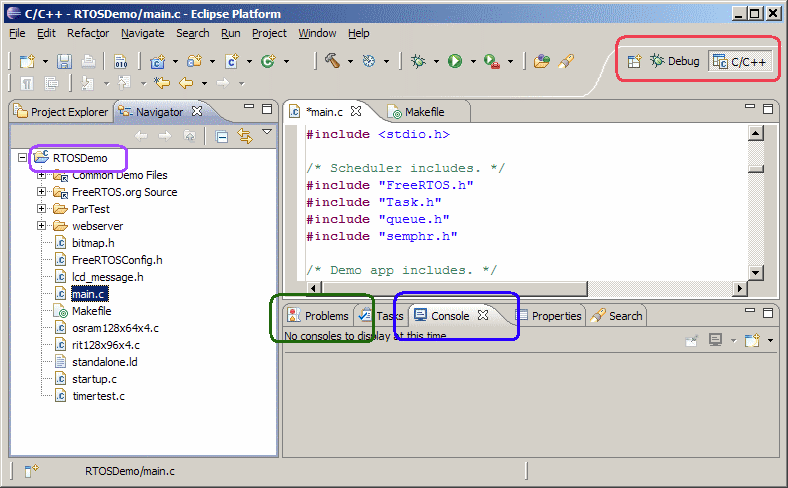Click the editor vertical scrollbar down arrow
Viewport: 788px width, 488px height.
pyautogui.click(x=756, y=272)
